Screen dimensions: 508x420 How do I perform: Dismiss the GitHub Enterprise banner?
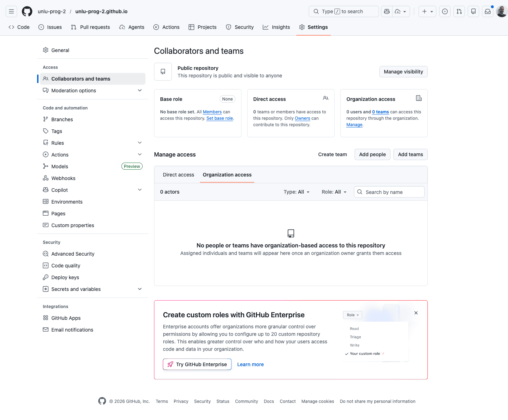[416, 313]
